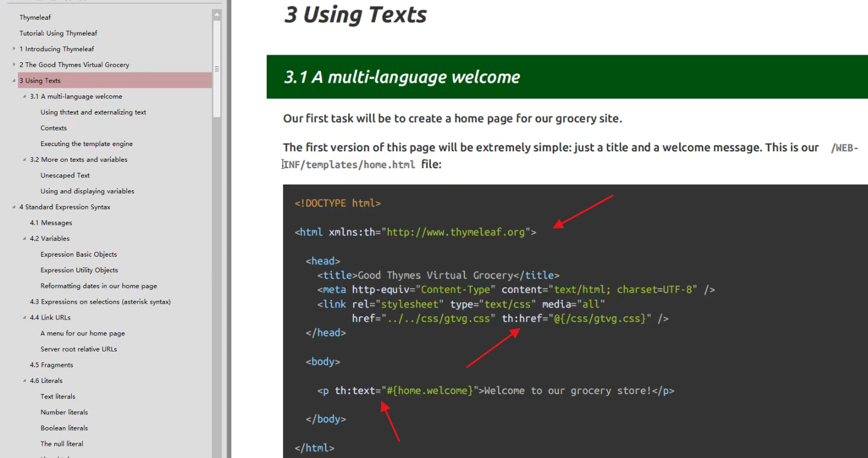Open 'Tutorial: Using Thymeleaf' bookmark

58,33
